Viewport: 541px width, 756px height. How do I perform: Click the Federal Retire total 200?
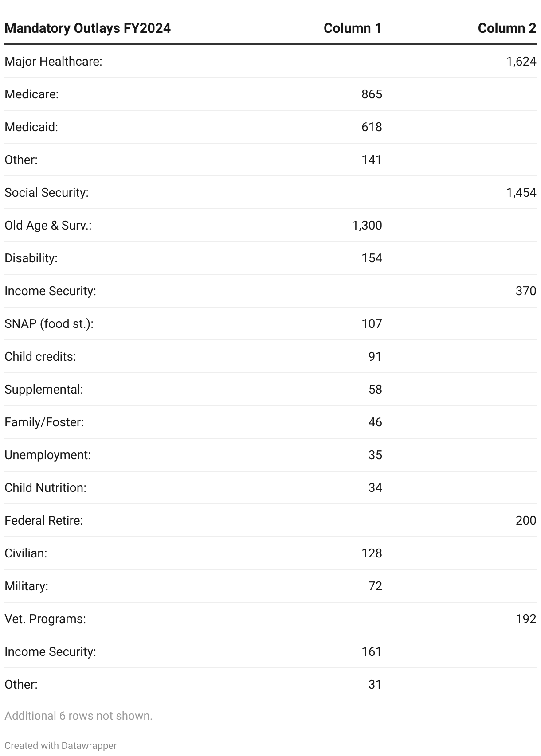coord(525,521)
